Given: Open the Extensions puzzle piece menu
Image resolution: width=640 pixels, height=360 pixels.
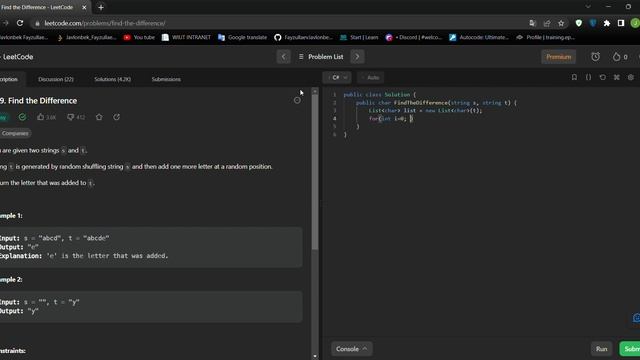Looking at the screenshot, I should tap(607, 23).
